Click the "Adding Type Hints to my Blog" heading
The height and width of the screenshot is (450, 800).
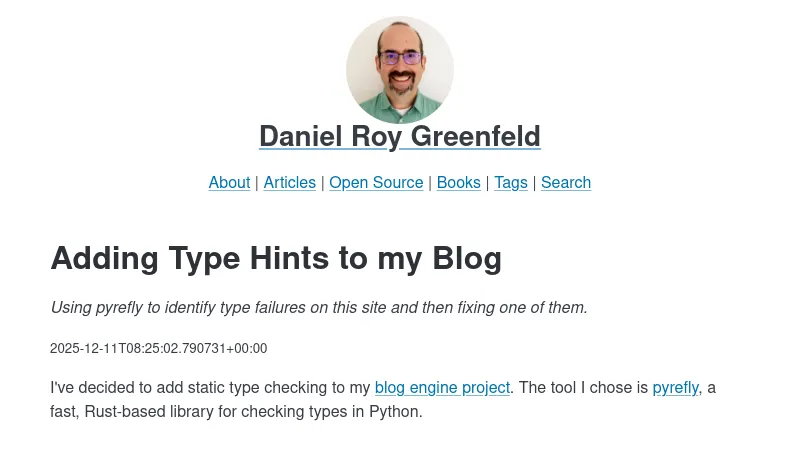pos(276,258)
